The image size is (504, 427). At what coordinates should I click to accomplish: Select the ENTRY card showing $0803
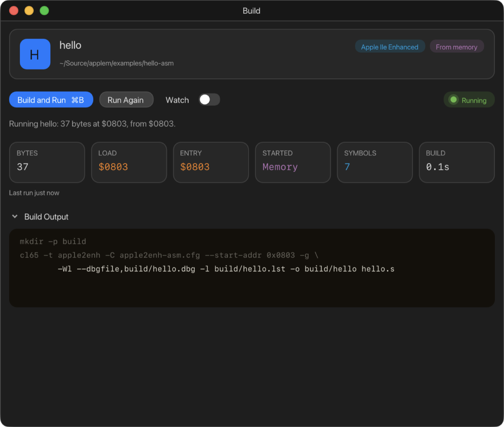pyautogui.click(x=211, y=162)
